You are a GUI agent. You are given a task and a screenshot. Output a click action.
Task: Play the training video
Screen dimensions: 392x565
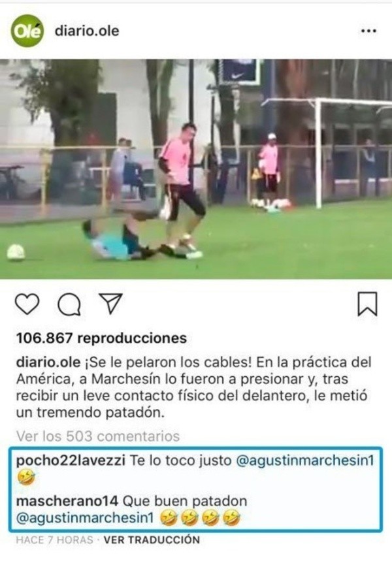click(196, 169)
